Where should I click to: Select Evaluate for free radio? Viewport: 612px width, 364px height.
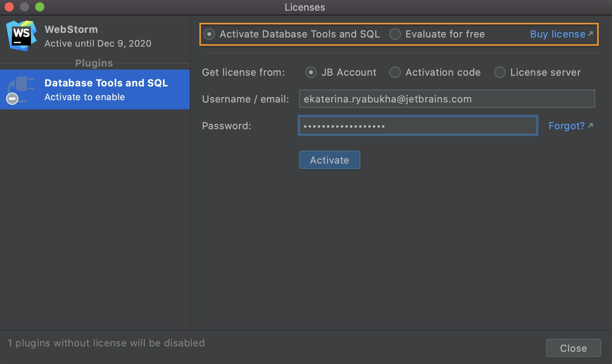point(395,34)
